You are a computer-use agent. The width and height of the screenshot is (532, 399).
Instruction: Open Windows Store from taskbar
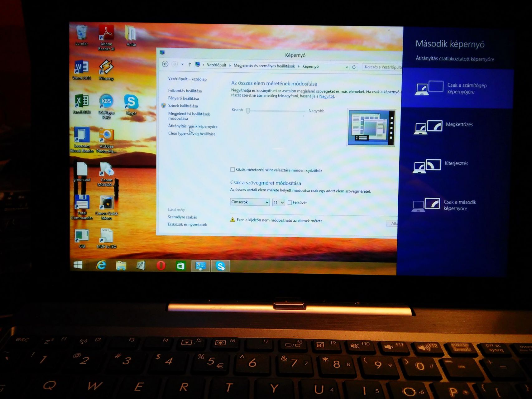[181, 266]
